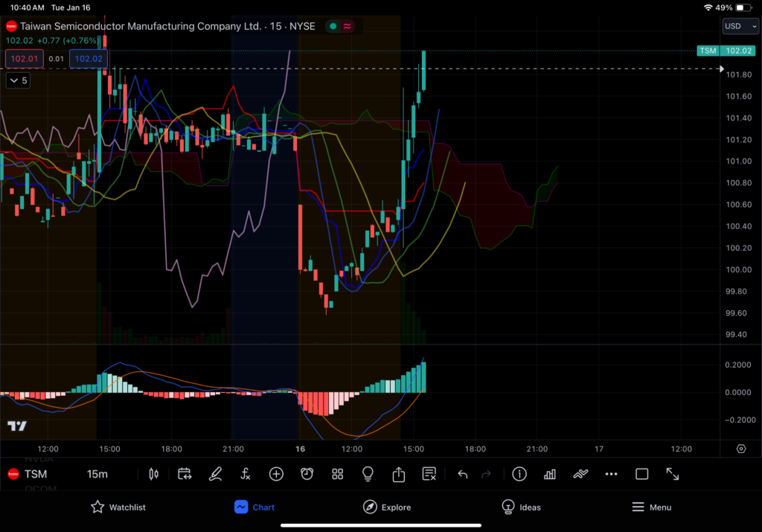762x532 pixels.
Task: Tap the Wi-Fi status icon
Action: point(708,7)
